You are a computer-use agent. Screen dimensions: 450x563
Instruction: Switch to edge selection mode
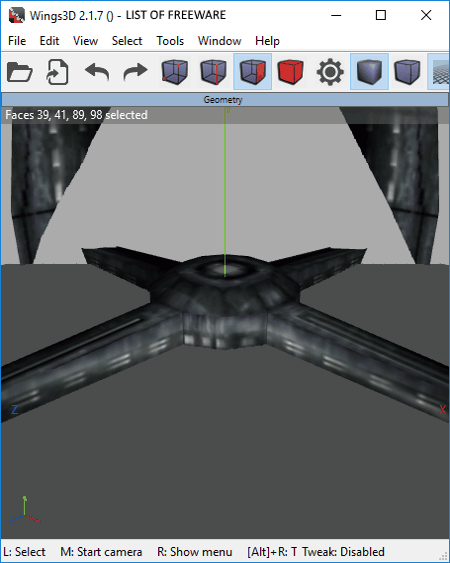pos(214,72)
